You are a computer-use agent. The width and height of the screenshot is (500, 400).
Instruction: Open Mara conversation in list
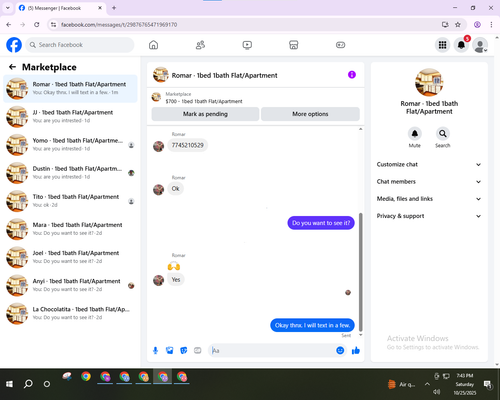tap(70, 229)
